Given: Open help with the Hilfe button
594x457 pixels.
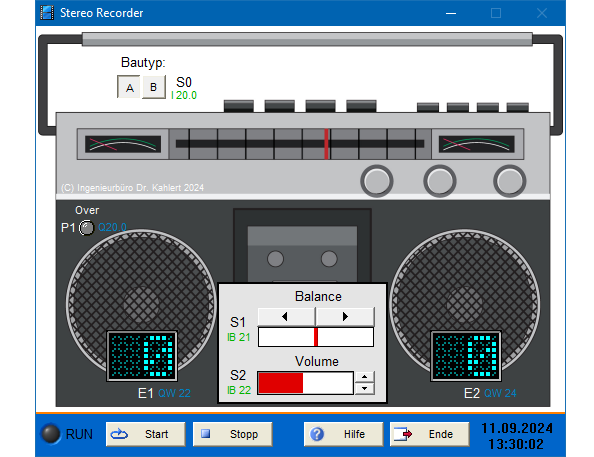Looking at the screenshot, I should click(343, 434).
